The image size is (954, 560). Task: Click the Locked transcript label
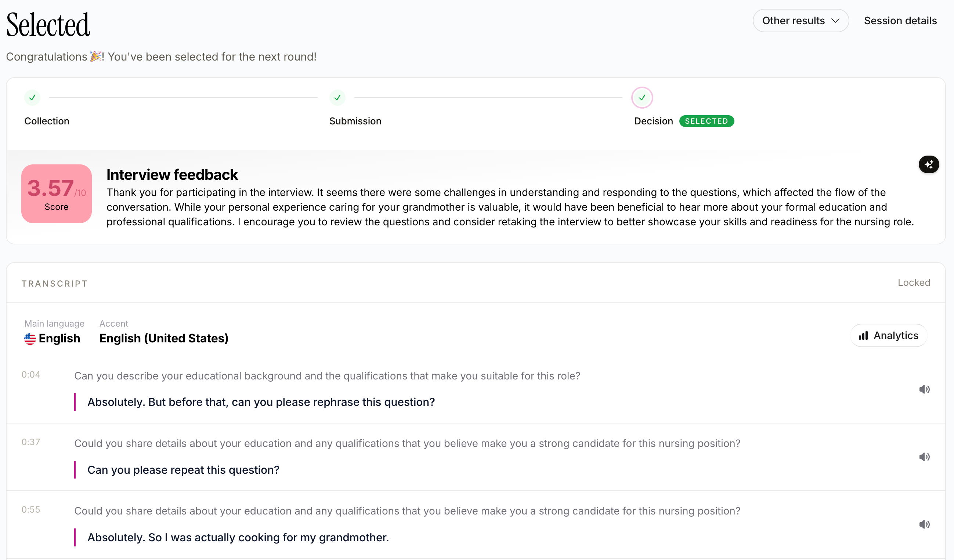pos(914,283)
